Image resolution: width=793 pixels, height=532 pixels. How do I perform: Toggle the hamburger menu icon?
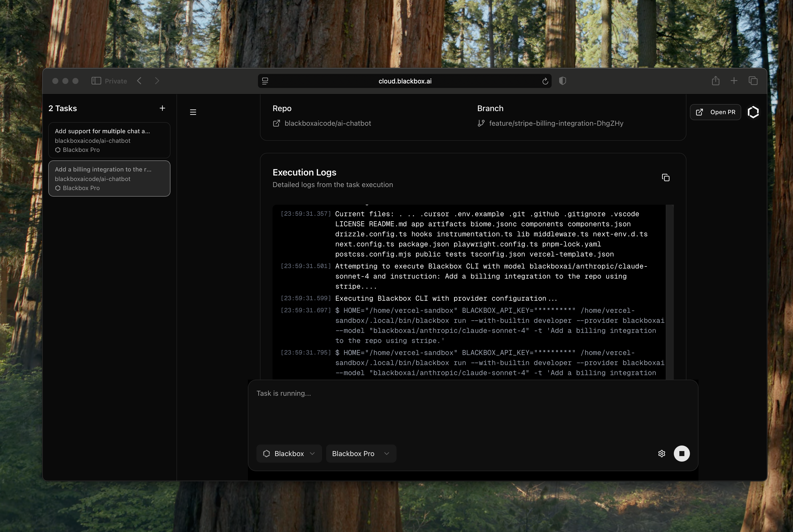pyautogui.click(x=193, y=112)
